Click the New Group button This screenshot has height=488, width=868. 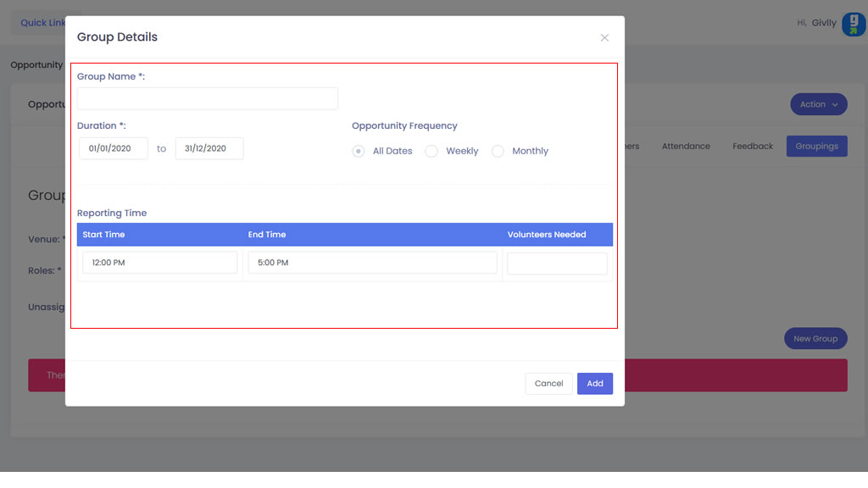point(815,339)
